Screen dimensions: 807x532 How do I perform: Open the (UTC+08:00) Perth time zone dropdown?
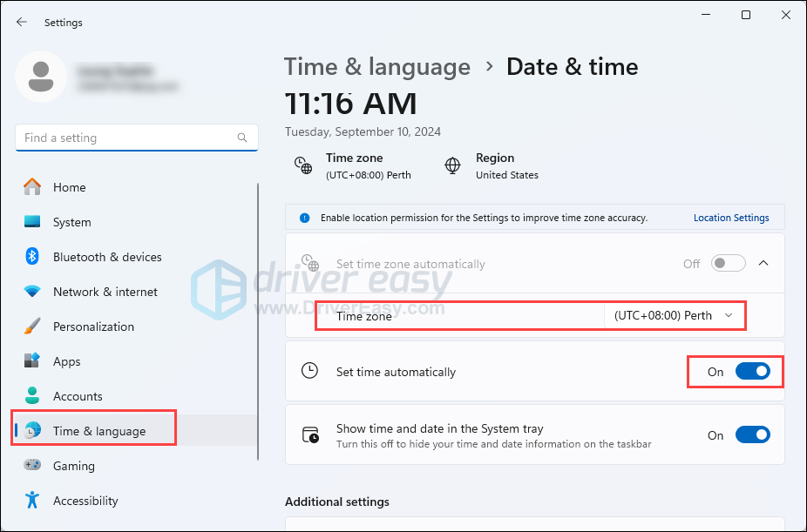(674, 315)
